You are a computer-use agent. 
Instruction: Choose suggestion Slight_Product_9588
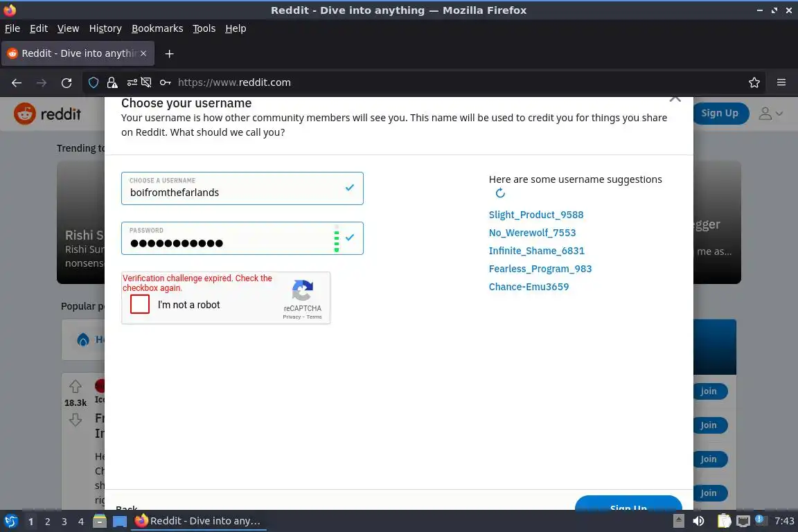tap(536, 215)
